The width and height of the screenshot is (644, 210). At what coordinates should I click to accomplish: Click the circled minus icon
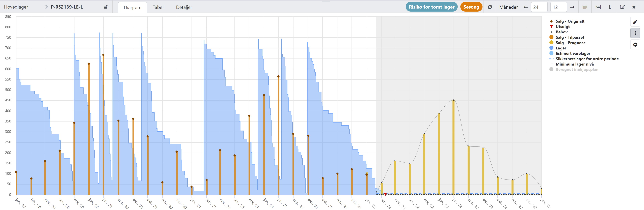tap(635, 45)
